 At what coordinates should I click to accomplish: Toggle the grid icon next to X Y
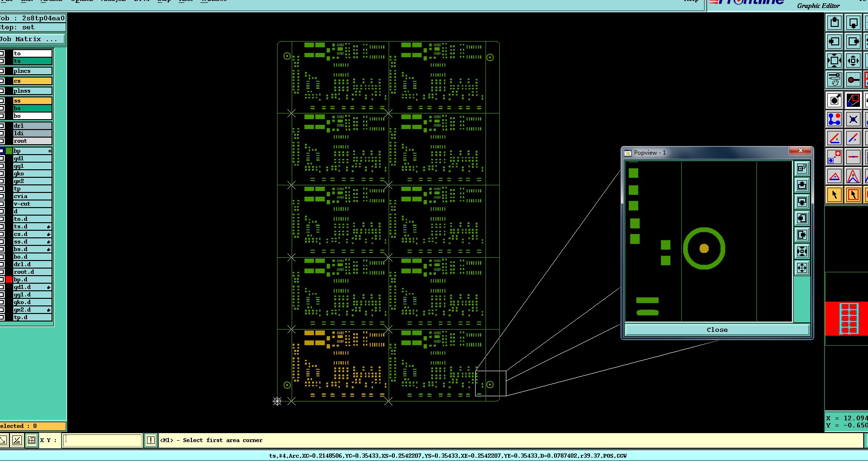click(x=32, y=440)
